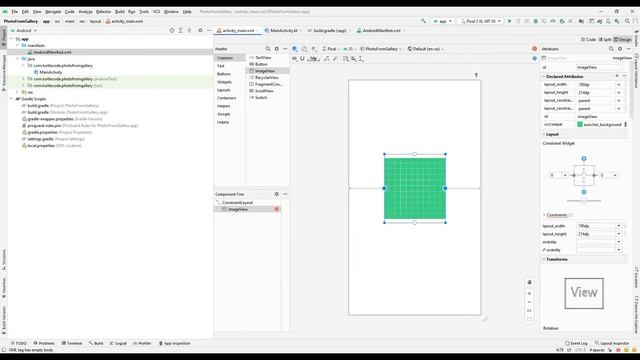Open the Event Log
This screenshot has height=360, width=640.
point(576,343)
